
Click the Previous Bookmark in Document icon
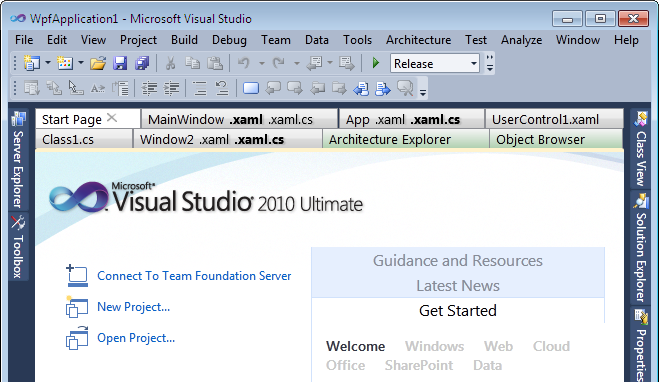point(361,88)
